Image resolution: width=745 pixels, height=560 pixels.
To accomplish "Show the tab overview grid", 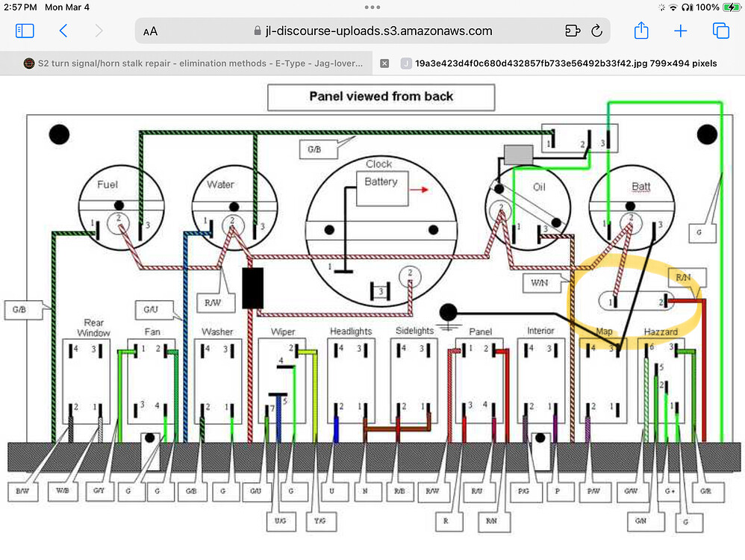I will coord(720,31).
